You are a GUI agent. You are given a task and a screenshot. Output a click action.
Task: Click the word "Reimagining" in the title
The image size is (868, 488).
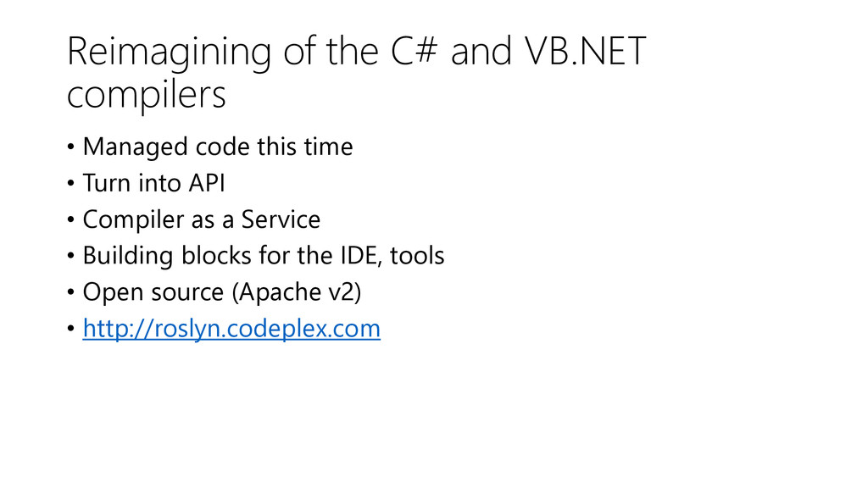click(170, 53)
